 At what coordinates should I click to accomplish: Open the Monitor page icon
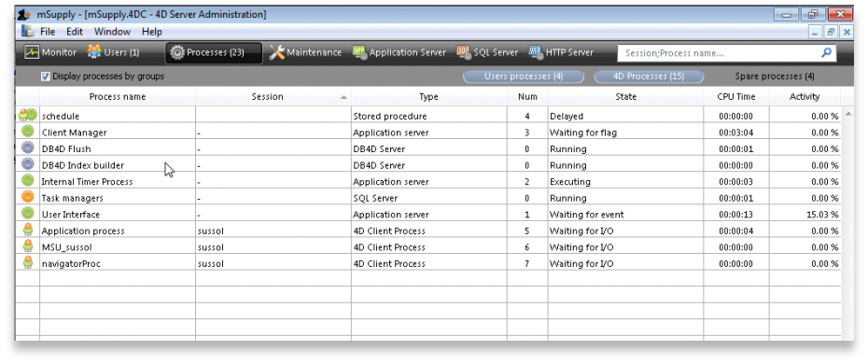pyautogui.click(x=32, y=52)
